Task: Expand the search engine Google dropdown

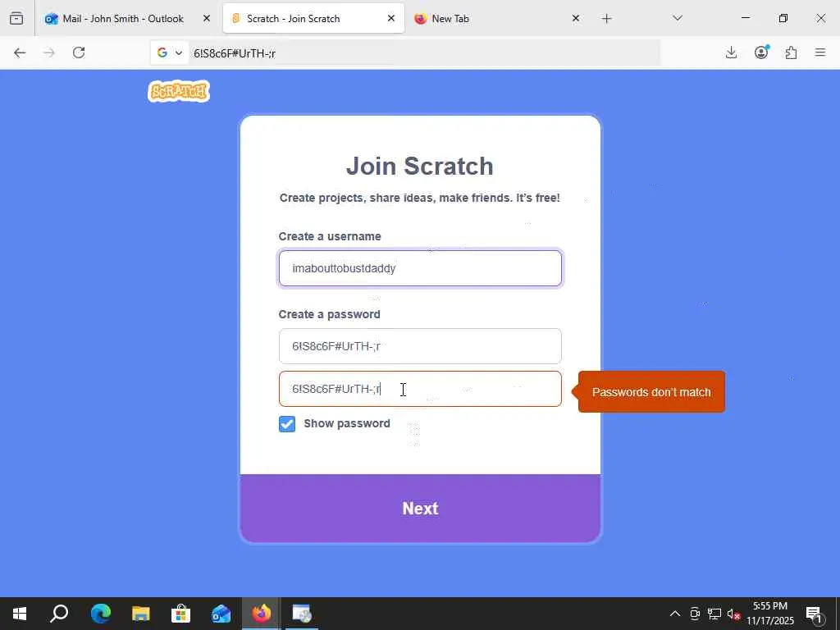Action: (170, 52)
